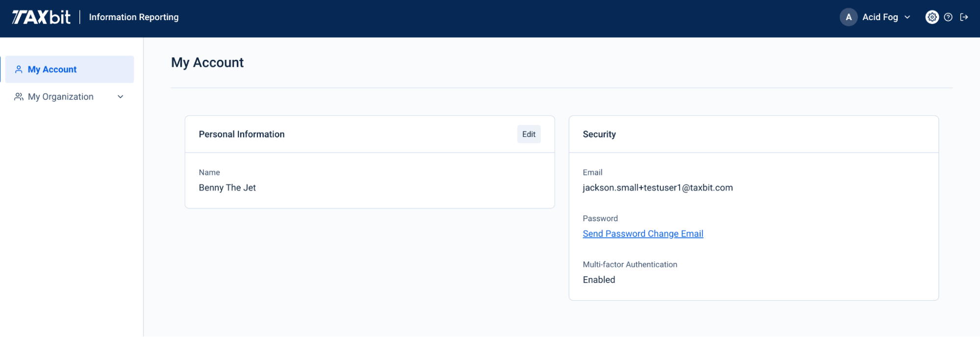Click the help question mark icon
Viewport: 980px width, 337px height.
[948, 17]
